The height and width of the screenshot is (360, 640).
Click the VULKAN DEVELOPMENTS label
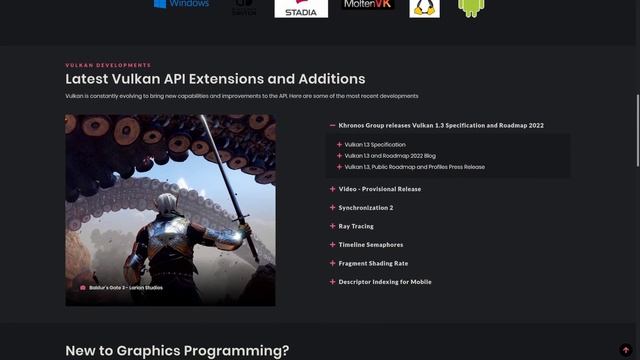pos(108,65)
